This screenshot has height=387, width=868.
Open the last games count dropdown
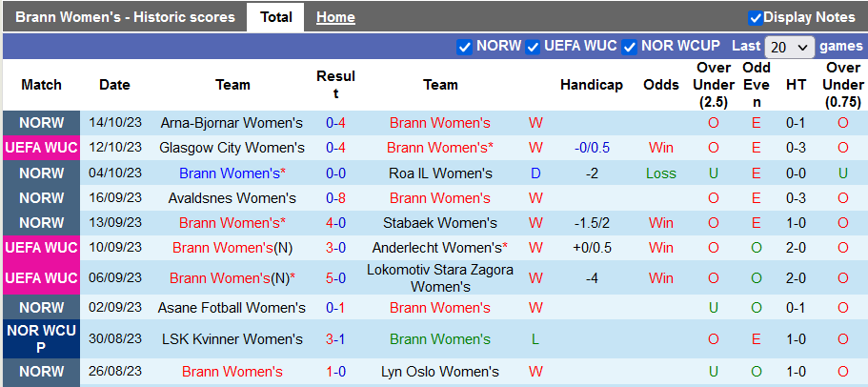pos(790,47)
